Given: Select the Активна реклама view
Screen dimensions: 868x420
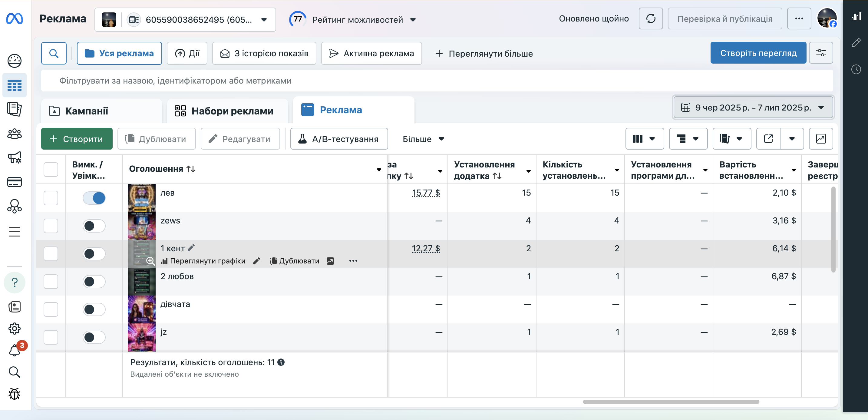Looking at the screenshot, I should point(371,53).
